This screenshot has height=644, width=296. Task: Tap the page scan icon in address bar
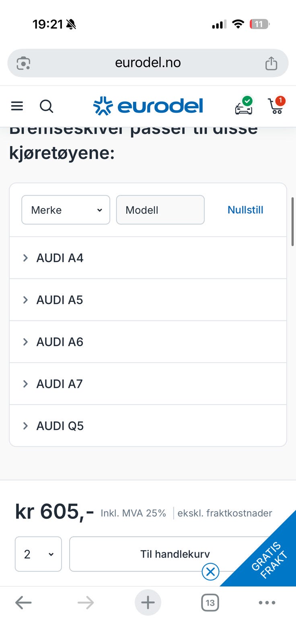pos(23,63)
